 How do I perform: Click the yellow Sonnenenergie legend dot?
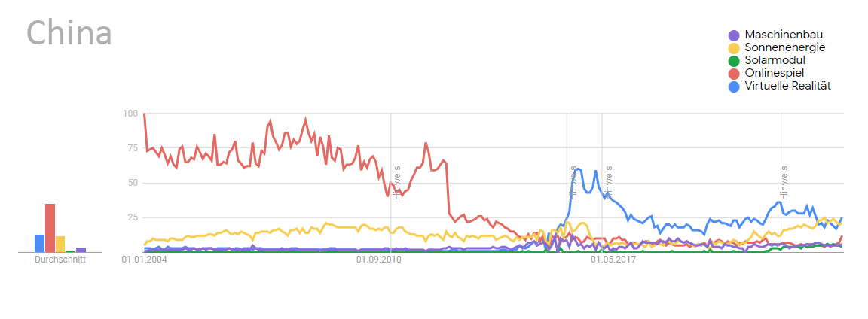tap(734, 48)
